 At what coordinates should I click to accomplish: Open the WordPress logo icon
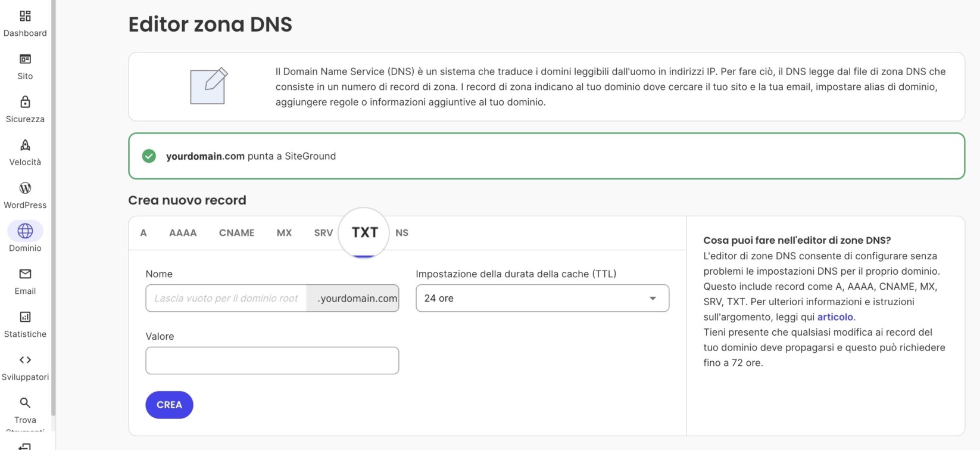[x=25, y=188]
